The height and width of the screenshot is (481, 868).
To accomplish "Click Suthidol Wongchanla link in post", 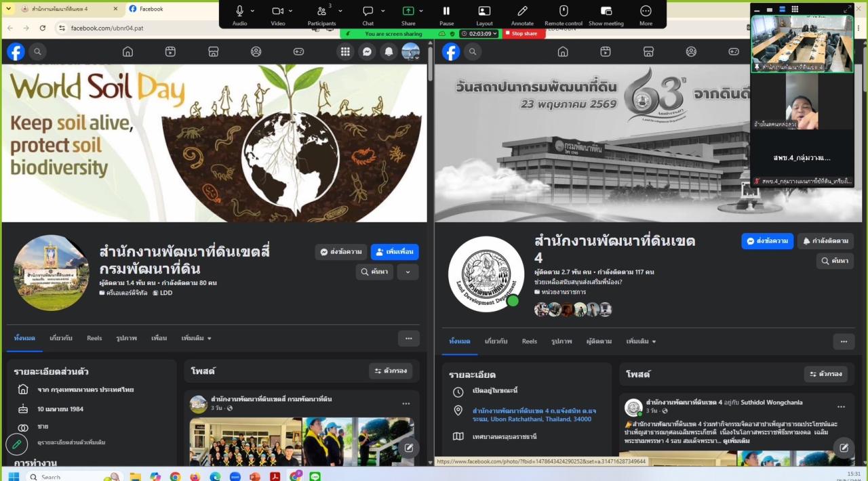I will (x=772, y=402).
